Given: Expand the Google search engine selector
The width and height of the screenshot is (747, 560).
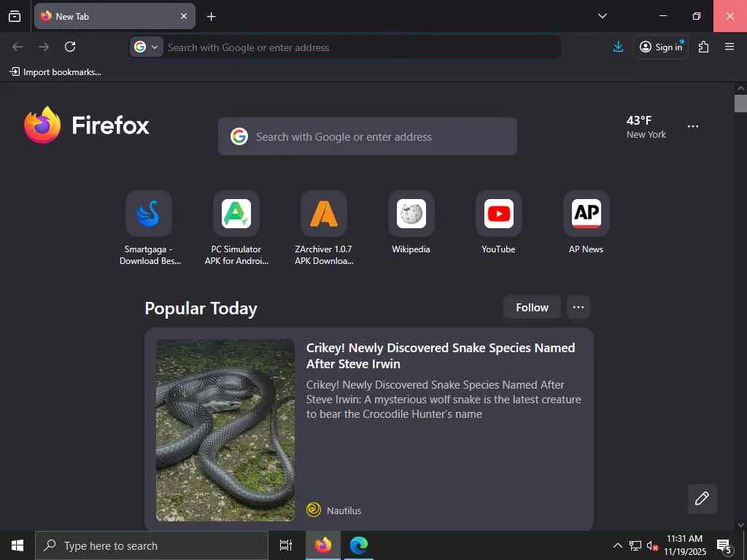Looking at the screenshot, I should coord(146,47).
